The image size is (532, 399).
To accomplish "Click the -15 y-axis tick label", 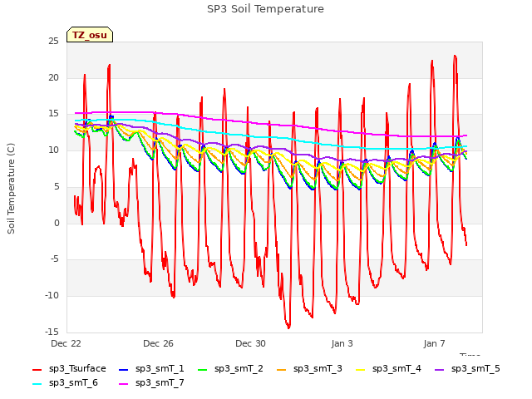I will point(52,332).
